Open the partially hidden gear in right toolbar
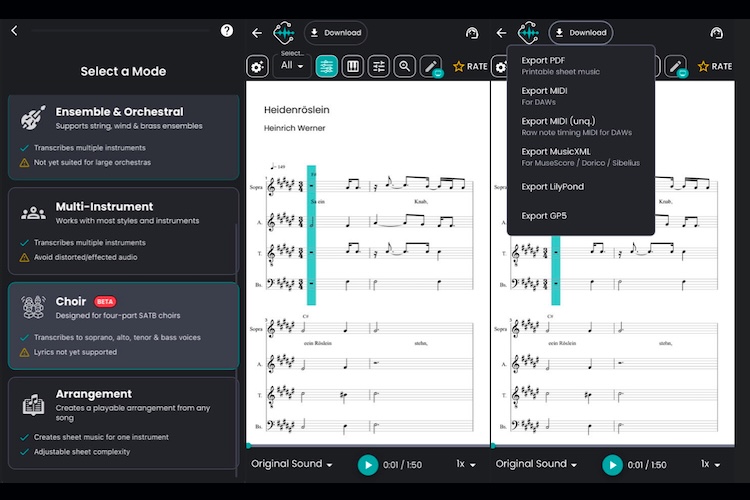The image size is (750, 500). point(499,66)
